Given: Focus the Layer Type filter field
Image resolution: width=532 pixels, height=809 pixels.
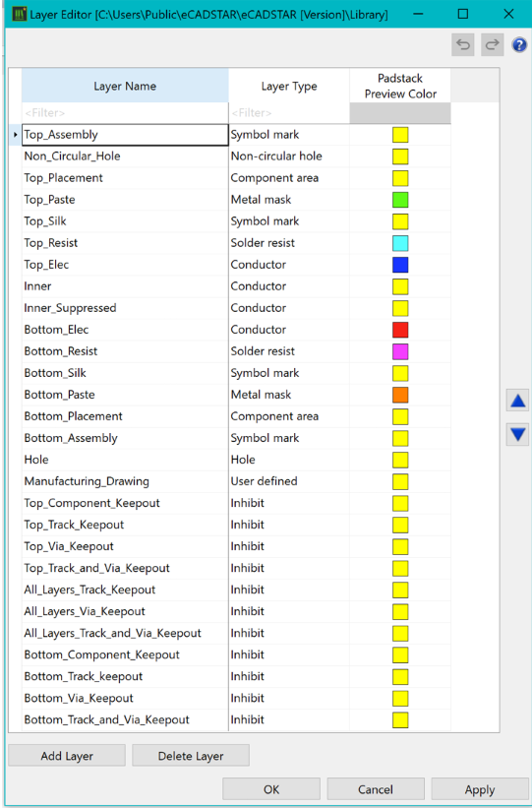Looking at the screenshot, I should pyautogui.click(x=289, y=113).
